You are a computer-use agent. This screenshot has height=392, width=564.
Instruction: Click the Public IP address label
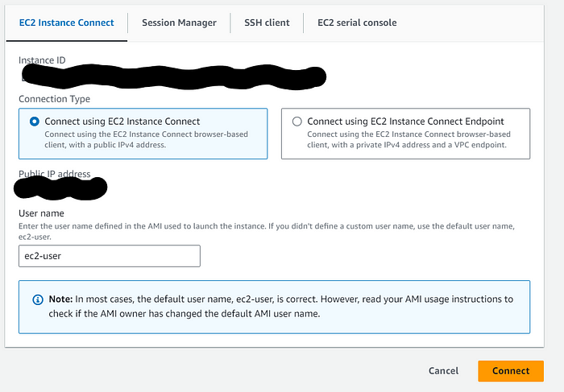pos(55,174)
